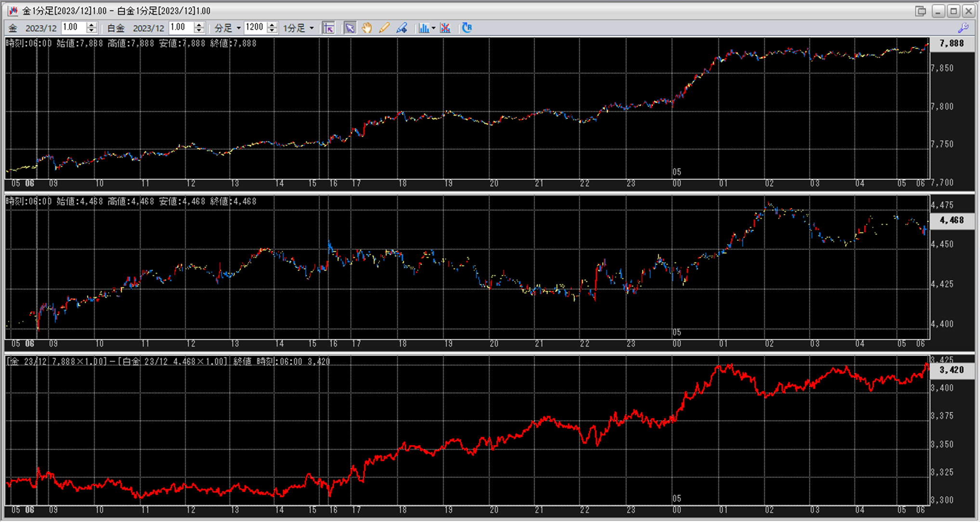Choose the pencil drawing tool
The width and height of the screenshot is (980, 522).
384,28
